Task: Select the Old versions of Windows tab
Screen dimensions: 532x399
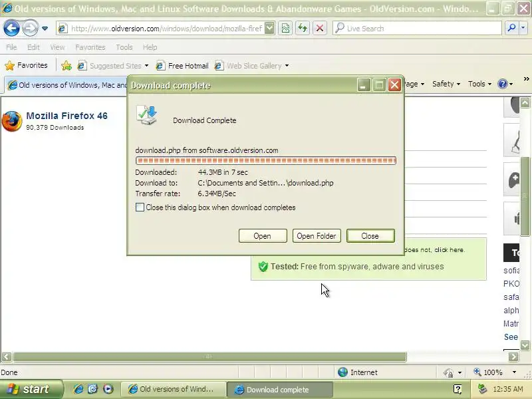Action: coord(66,85)
